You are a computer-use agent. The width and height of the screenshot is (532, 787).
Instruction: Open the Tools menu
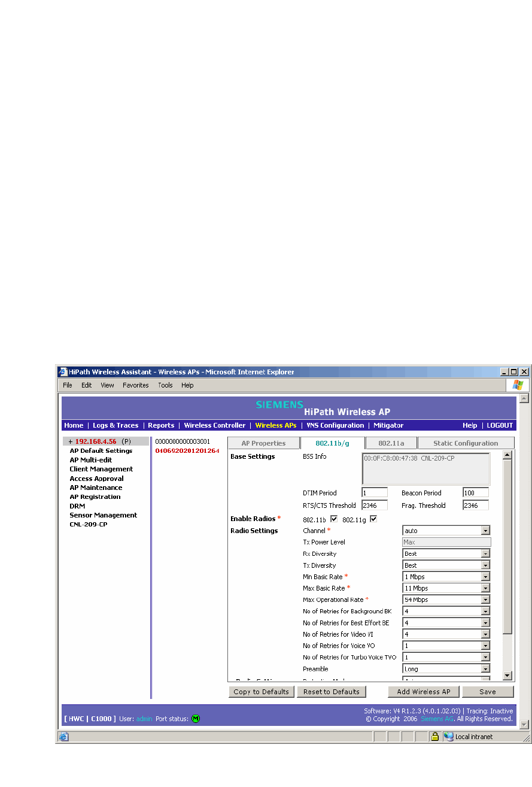(165, 385)
